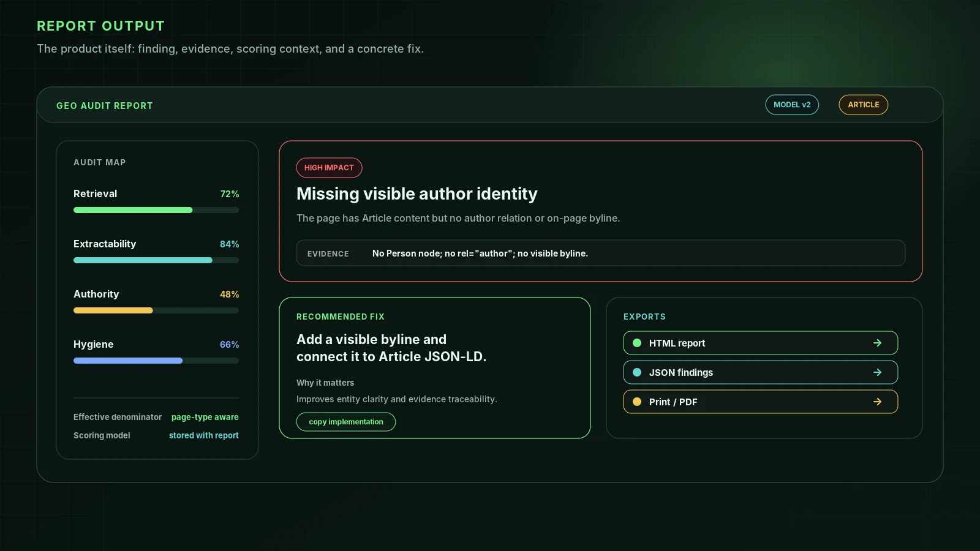Open the Missing visible author identity finding
The height and width of the screenshot is (551, 980).
[x=417, y=194]
